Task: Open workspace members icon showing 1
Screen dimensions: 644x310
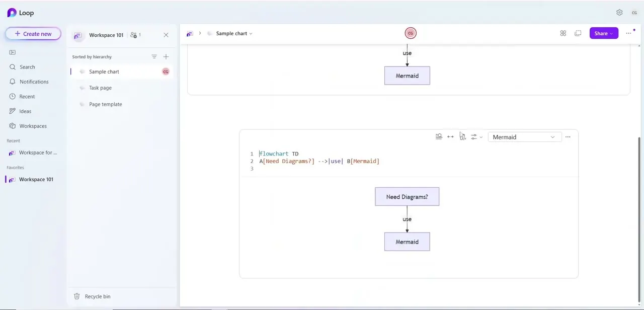Action: 135,35
